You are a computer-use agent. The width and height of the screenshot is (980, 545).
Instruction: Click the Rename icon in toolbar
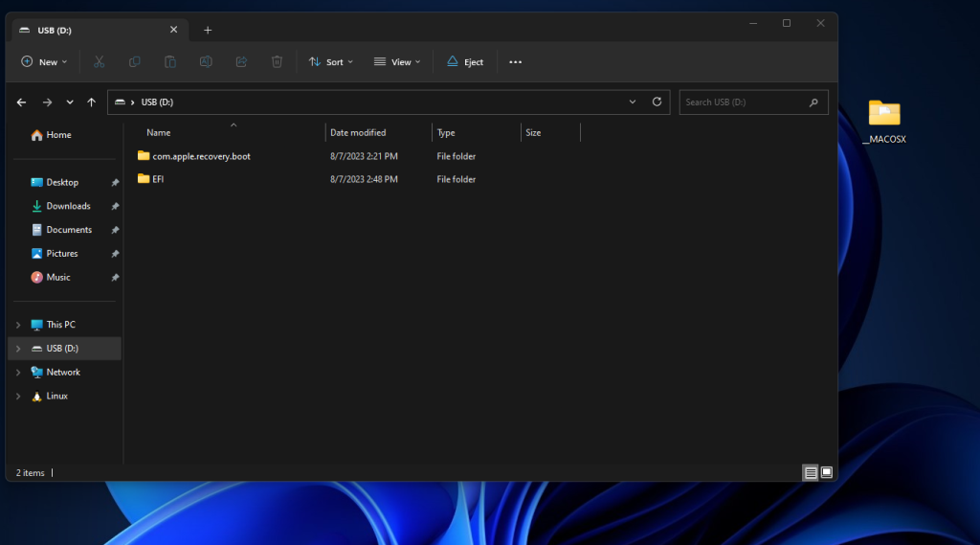coord(206,62)
